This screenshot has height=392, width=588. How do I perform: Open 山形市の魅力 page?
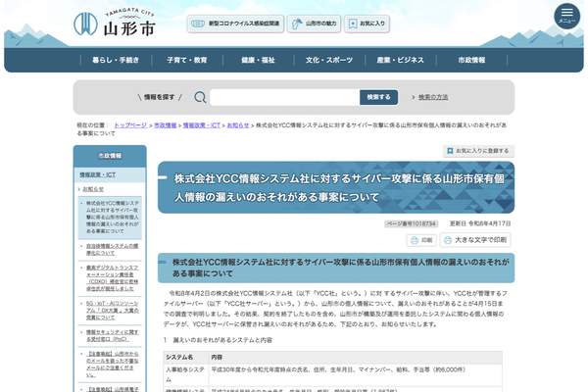click(x=314, y=24)
